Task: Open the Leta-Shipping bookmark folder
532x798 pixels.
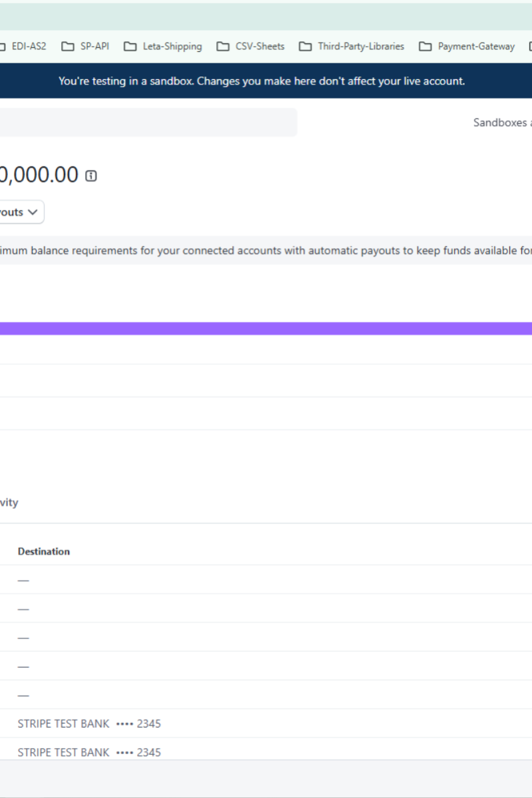Action: point(164,47)
